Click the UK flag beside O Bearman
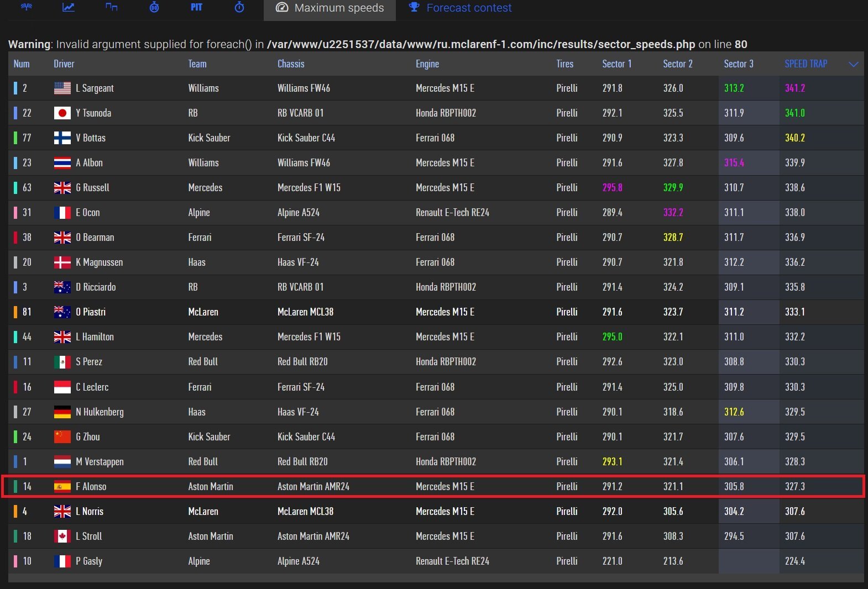Screen dimensions: 868x589 pos(62,237)
